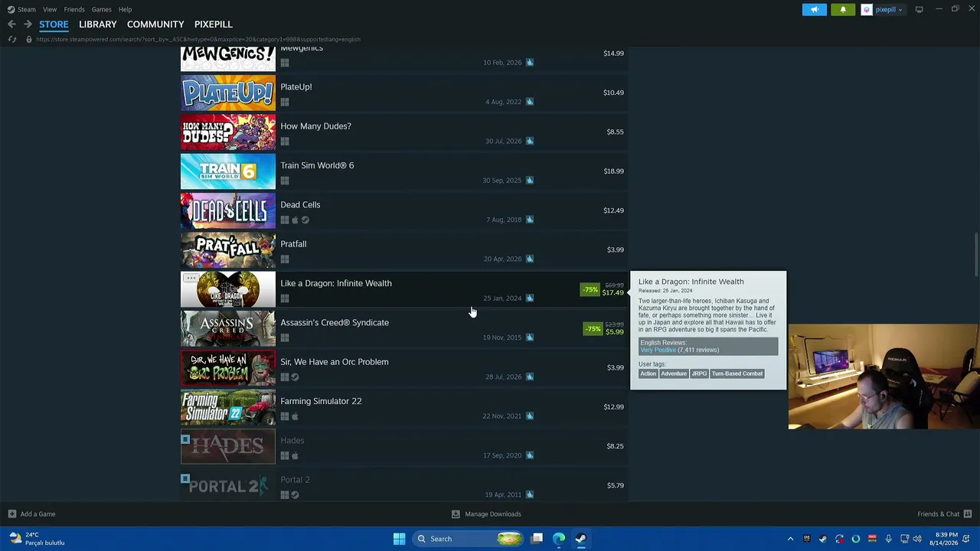980x551 pixels.
Task: Click the Steam taskbar icon
Action: (581, 539)
